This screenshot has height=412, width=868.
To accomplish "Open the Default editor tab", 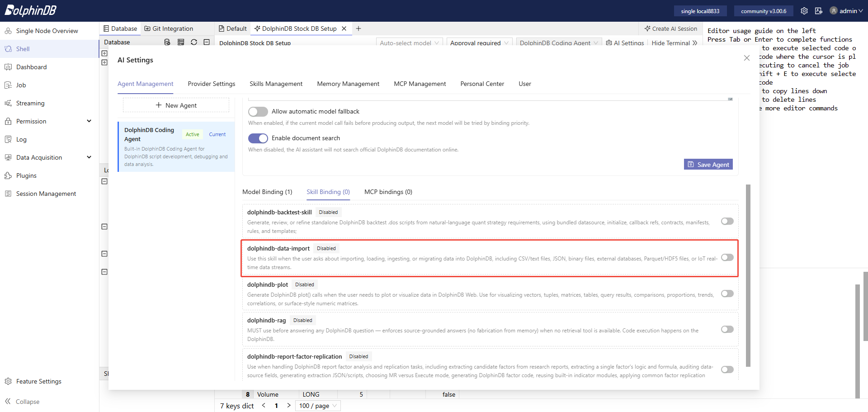I will [232, 28].
